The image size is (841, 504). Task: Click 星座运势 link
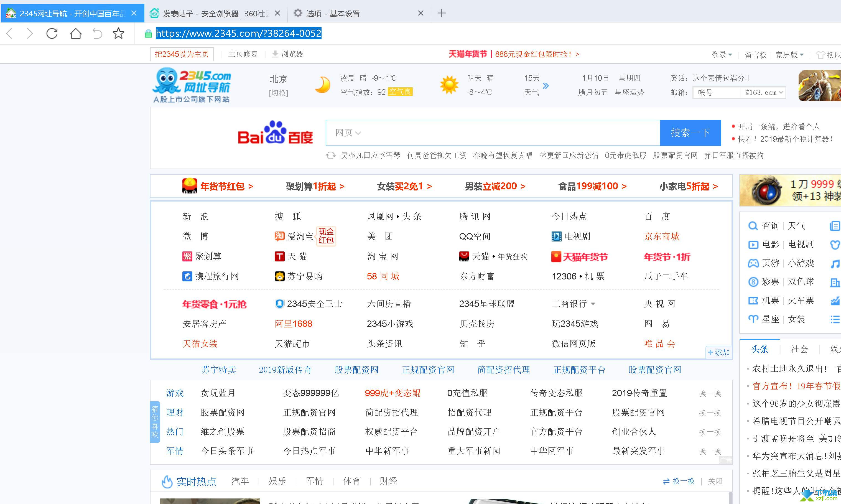[x=629, y=92]
